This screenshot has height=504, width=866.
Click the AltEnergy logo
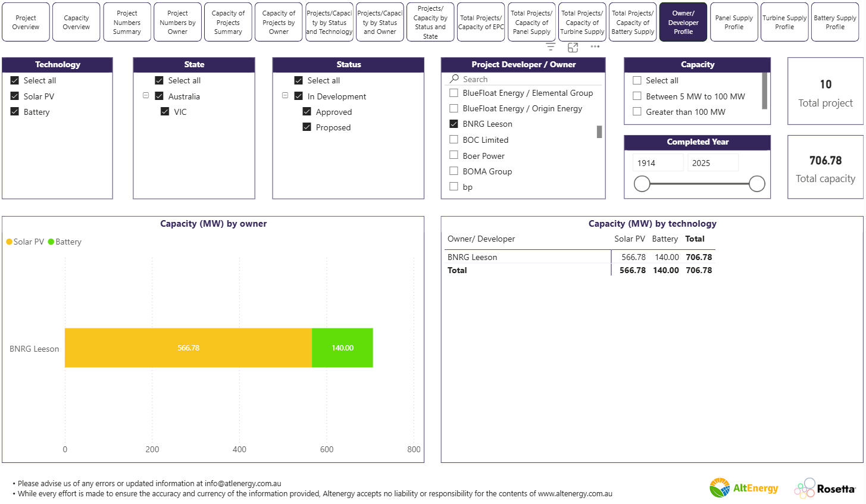click(x=743, y=487)
